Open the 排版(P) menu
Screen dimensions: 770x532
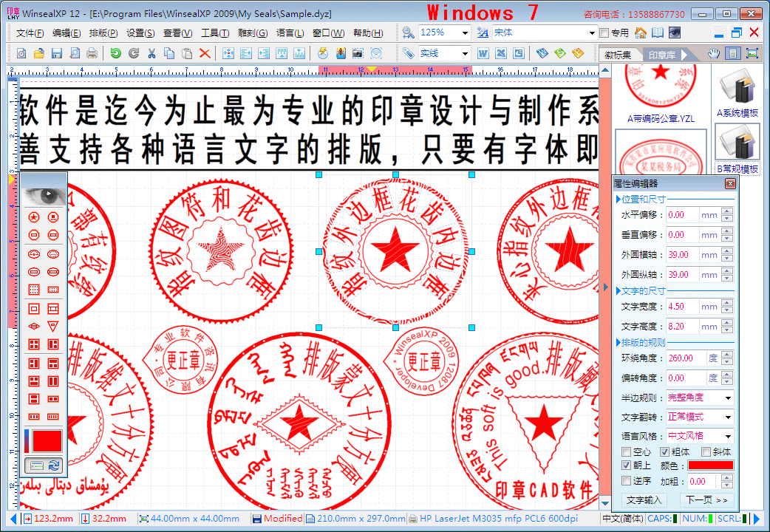(x=103, y=33)
